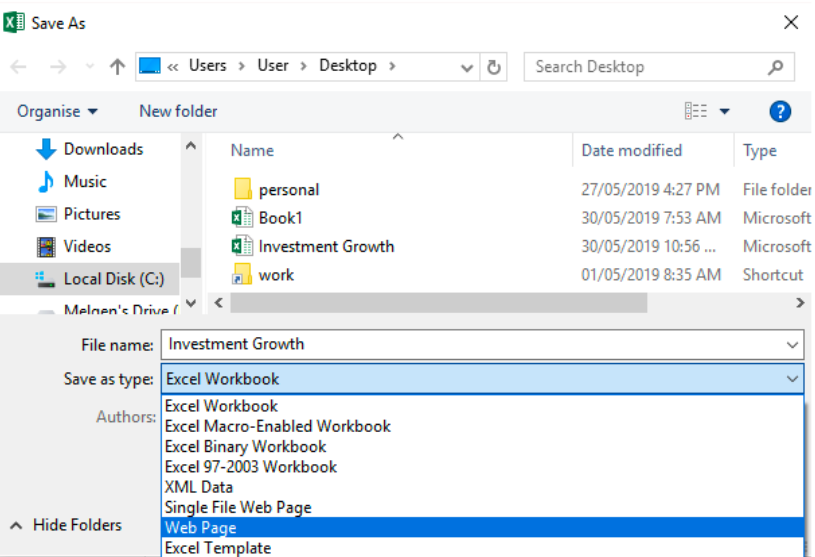Click the Excel icon in the title bar
The width and height of the screenshot is (815, 557).
14,22
